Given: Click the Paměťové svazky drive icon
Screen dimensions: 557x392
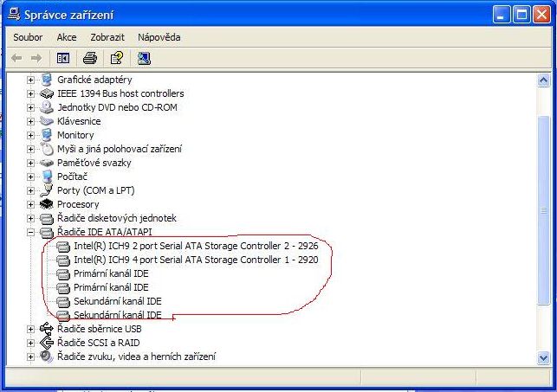Looking at the screenshot, I should pyautogui.click(x=47, y=163).
